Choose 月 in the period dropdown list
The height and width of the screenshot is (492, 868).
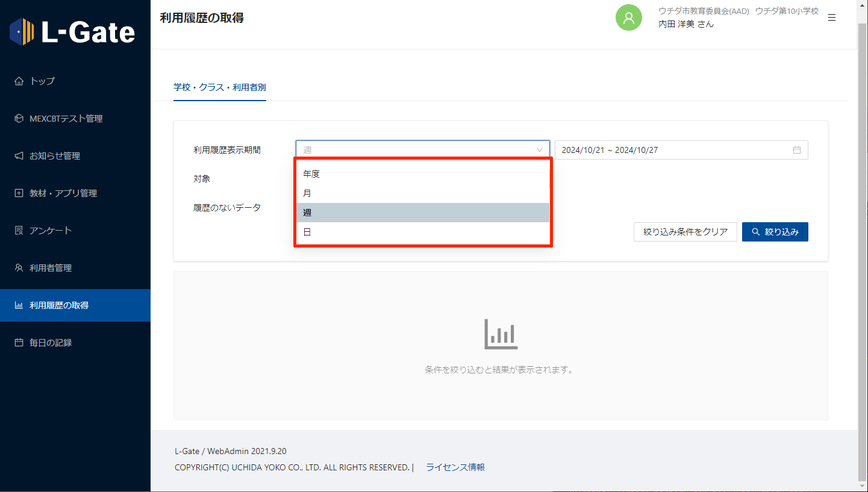[307, 193]
